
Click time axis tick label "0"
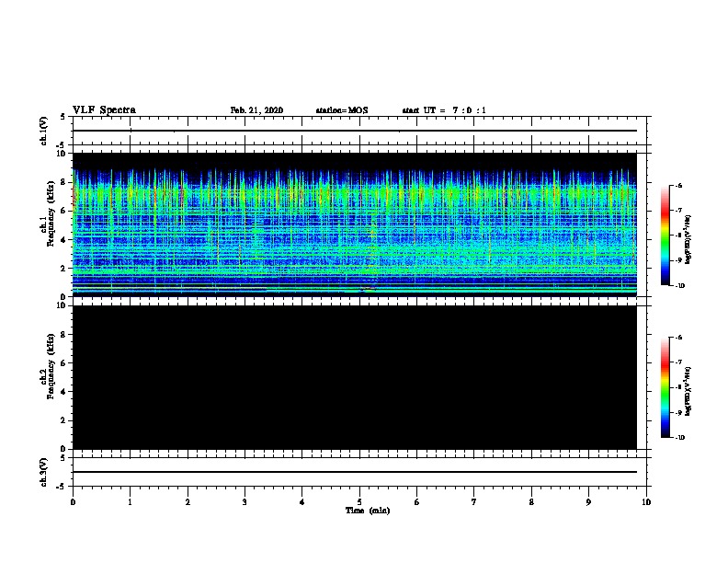click(73, 502)
